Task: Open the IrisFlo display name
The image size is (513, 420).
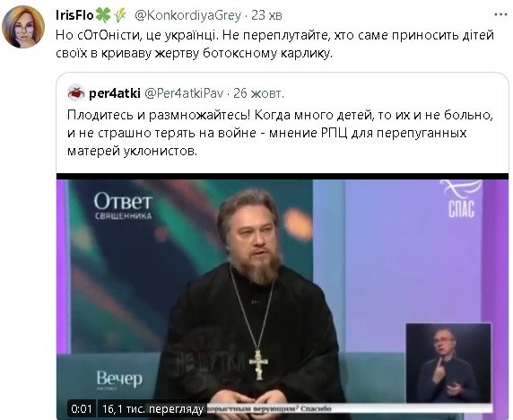Action: [x=74, y=15]
